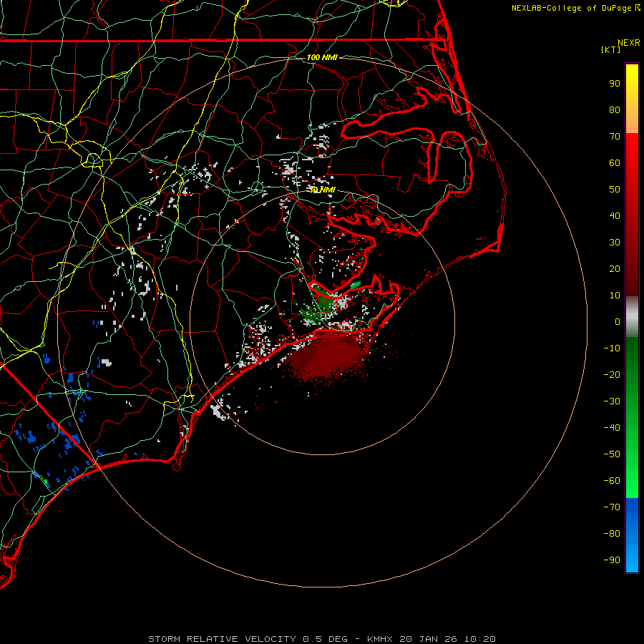Click the Storm Relative Velocity caption at bottom
Screen dimensions: 644x644
coord(322,639)
